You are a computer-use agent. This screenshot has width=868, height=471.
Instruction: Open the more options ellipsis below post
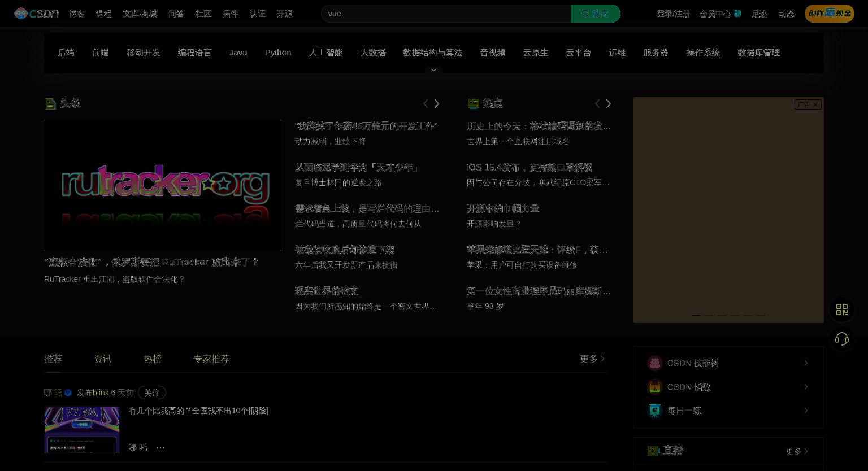160,447
